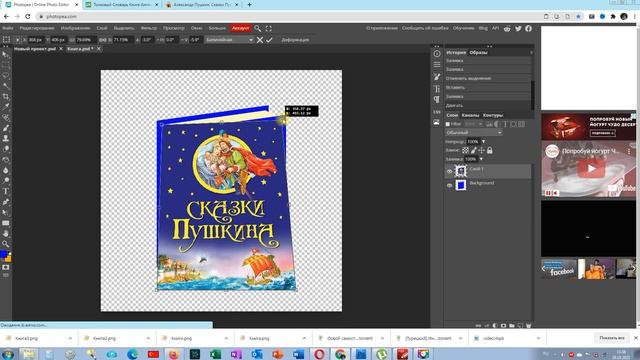
Task: Open the reference point dropdown in options bar
Action: 18,40
